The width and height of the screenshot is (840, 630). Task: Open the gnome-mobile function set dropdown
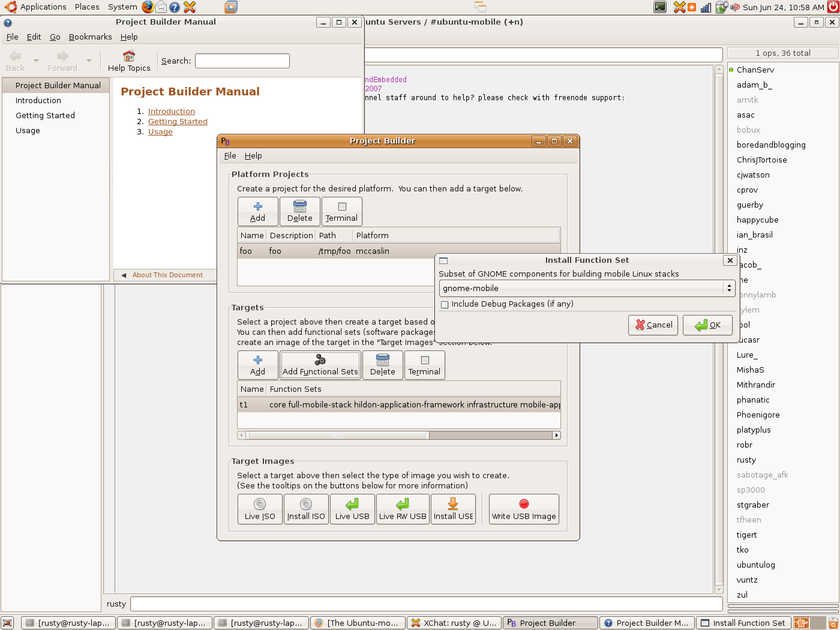587,288
